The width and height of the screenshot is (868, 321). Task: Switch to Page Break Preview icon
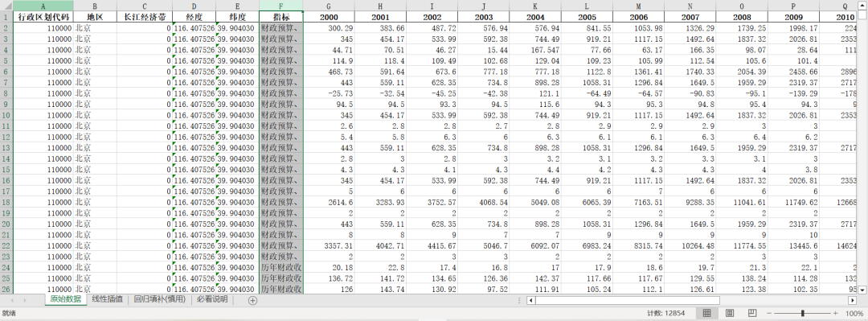[x=752, y=313]
